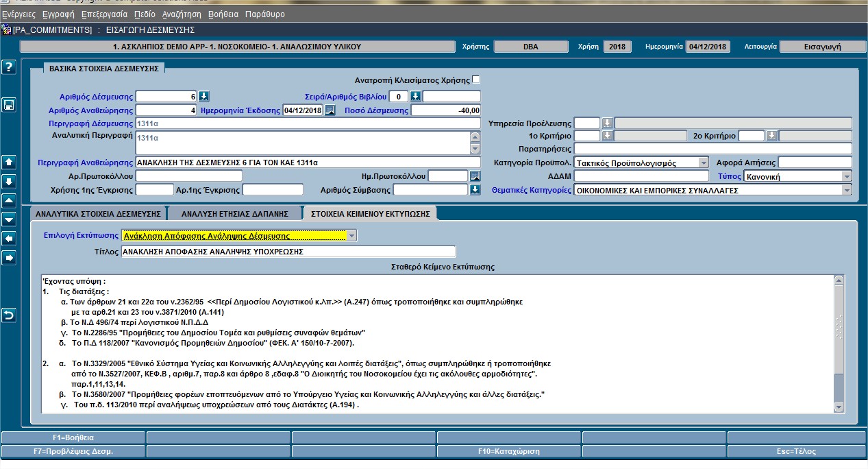The width and height of the screenshot is (868, 469).
Task: Click F7=Προβλέψεις Δεσμ. button
Action: [x=73, y=451]
